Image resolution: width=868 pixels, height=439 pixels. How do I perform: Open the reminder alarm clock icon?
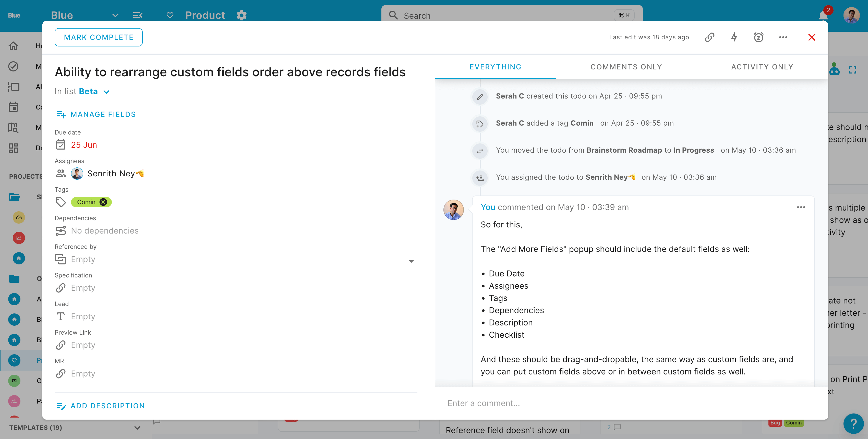(x=758, y=37)
